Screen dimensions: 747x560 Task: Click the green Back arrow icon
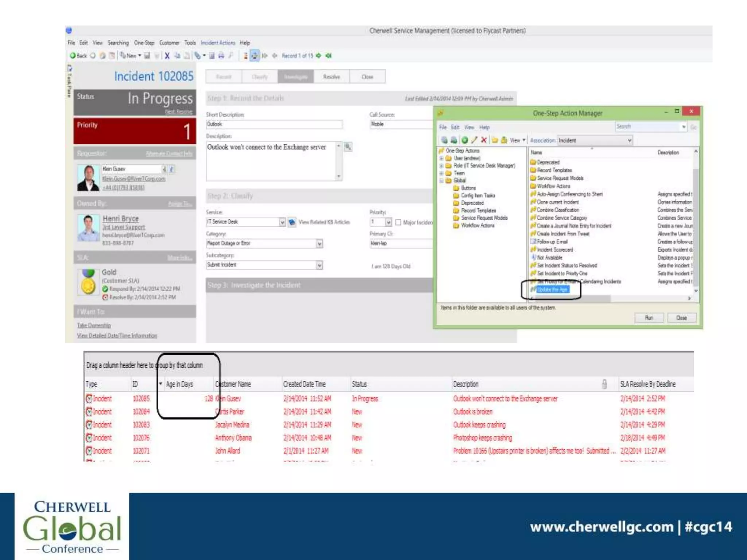click(x=73, y=56)
